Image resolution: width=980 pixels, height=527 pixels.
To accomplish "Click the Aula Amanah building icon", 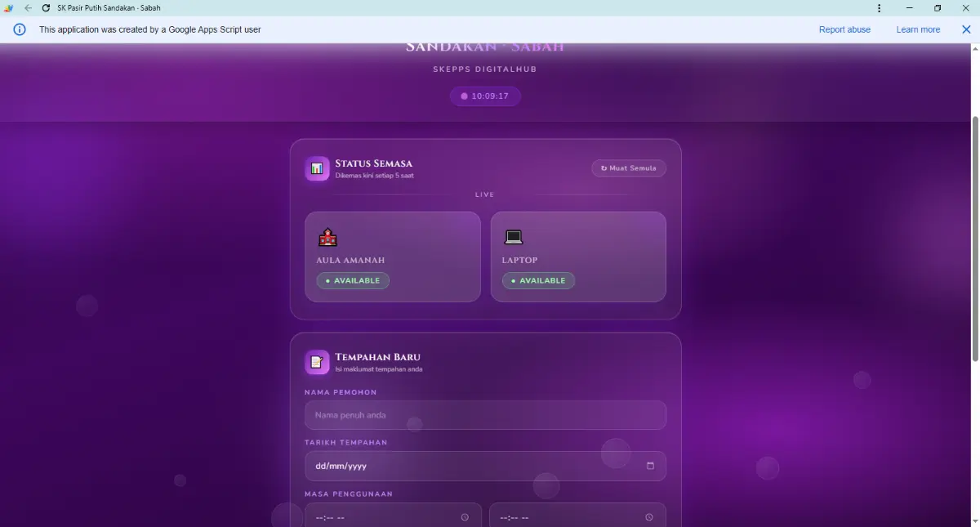I will point(327,238).
